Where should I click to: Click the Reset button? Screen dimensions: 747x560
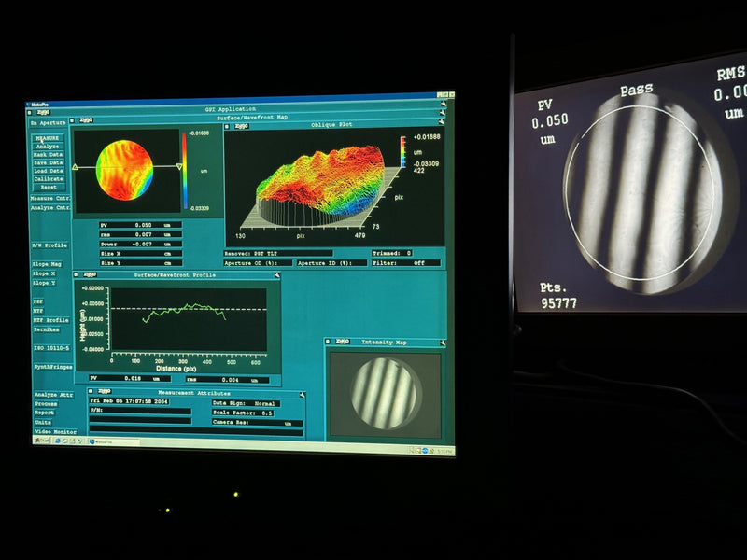click(48, 187)
